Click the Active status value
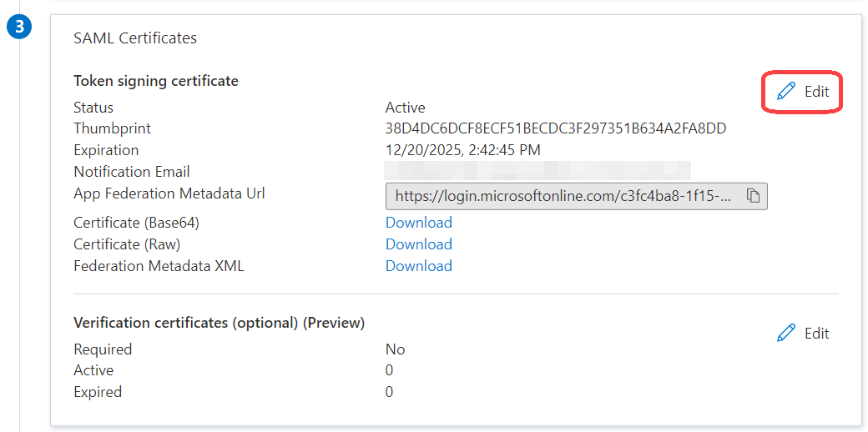The width and height of the screenshot is (868, 432). click(405, 108)
